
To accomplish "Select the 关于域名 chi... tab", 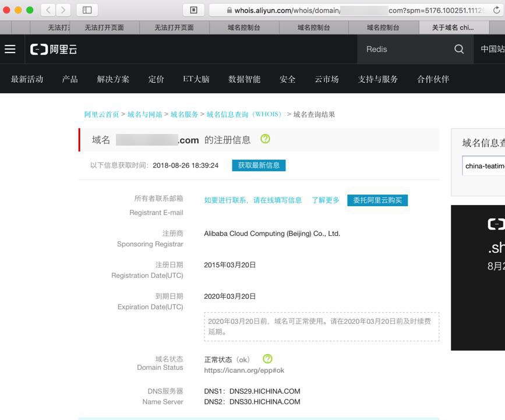I will click(454, 28).
